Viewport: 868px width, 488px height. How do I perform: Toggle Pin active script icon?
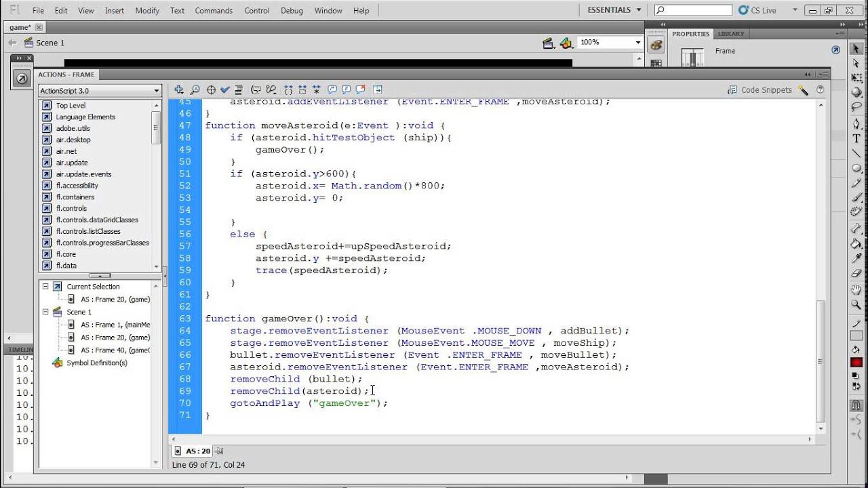pos(219,451)
